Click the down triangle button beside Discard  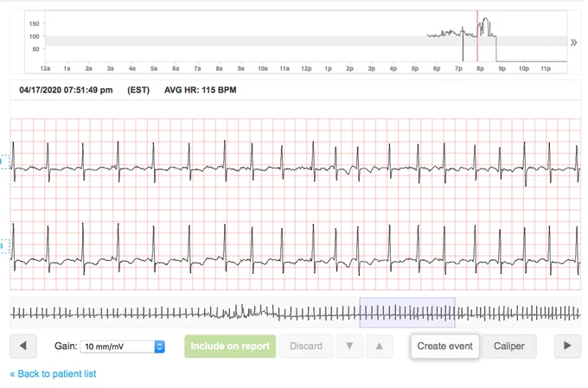349,346
